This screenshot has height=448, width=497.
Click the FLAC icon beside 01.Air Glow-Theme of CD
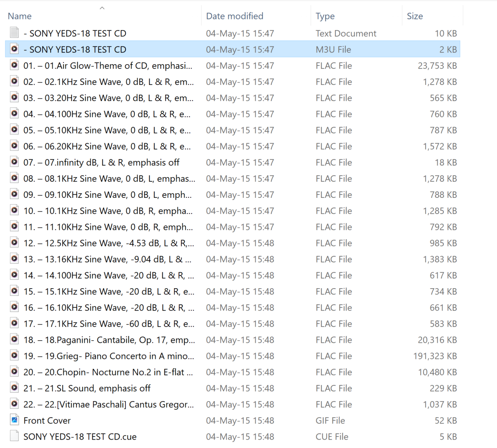click(x=14, y=65)
